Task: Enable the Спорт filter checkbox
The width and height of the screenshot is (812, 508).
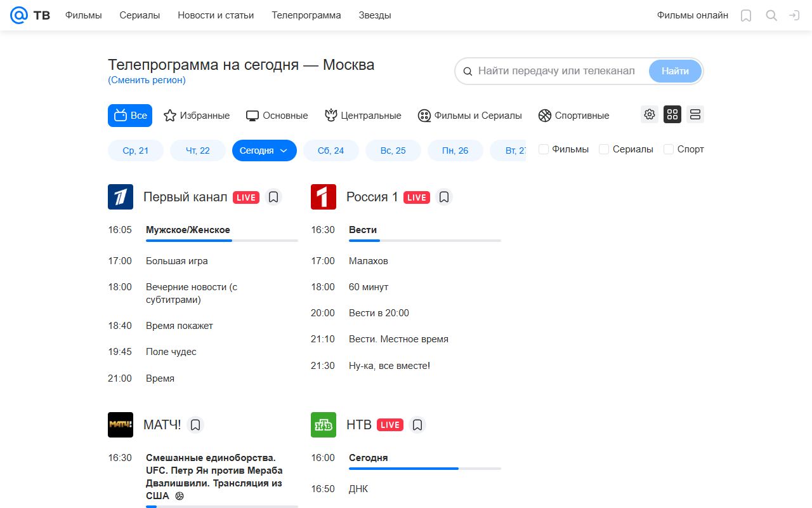Action: coord(669,149)
